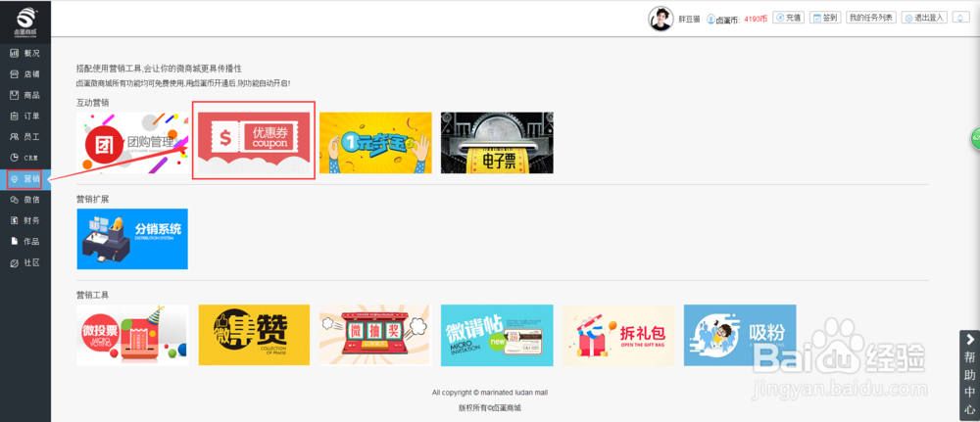Image resolution: width=980 pixels, height=422 pixels.
Task: Open 员工 staff sidebar item
Action: click(25, 137)
